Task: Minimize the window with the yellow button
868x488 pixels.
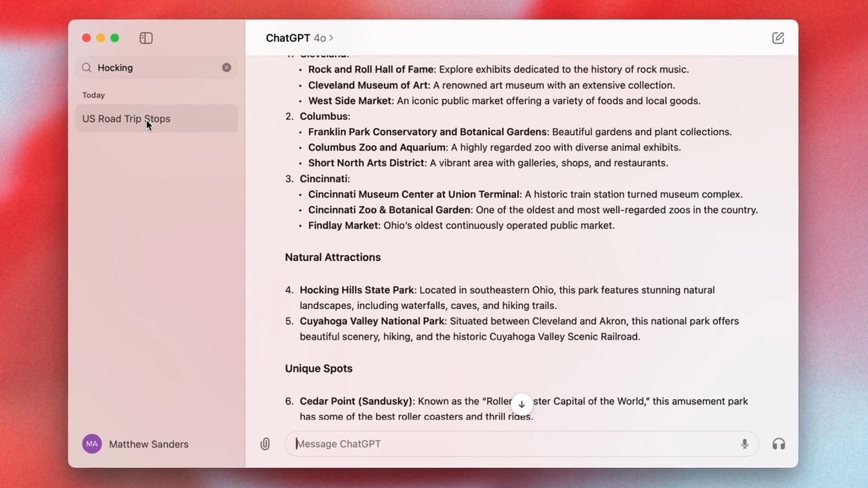Action: click(101, 38)
